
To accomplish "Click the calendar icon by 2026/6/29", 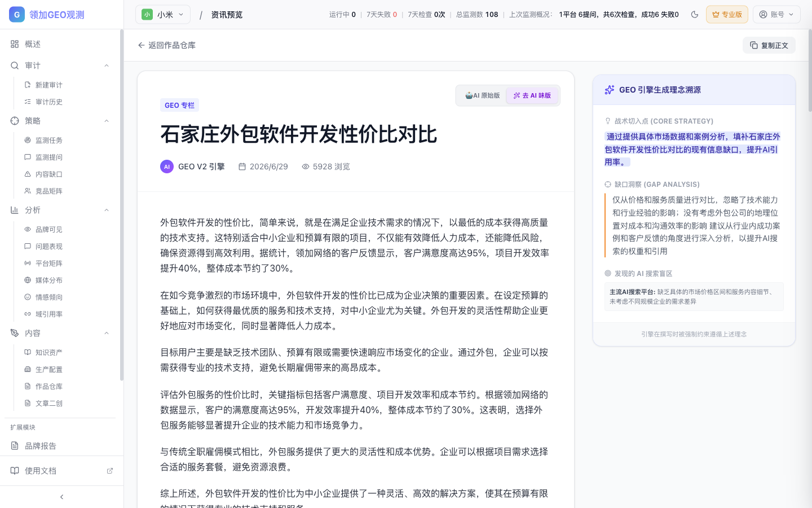I will (242, 167).
